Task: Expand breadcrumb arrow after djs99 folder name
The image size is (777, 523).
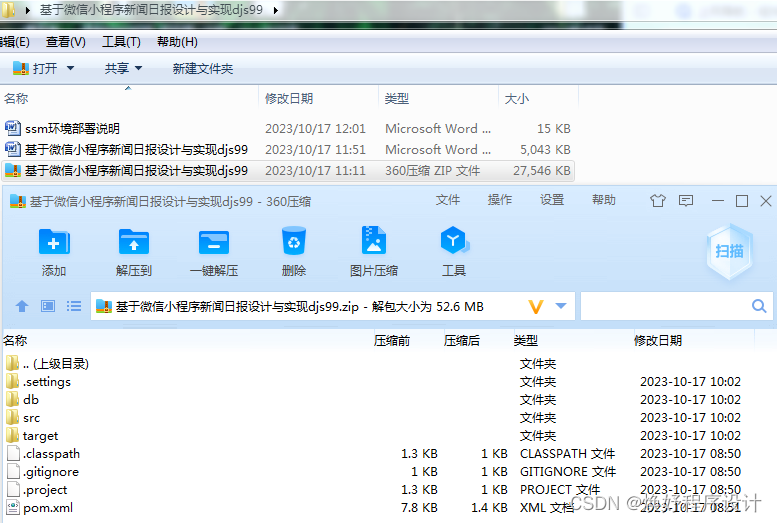Action: point(276,9)
